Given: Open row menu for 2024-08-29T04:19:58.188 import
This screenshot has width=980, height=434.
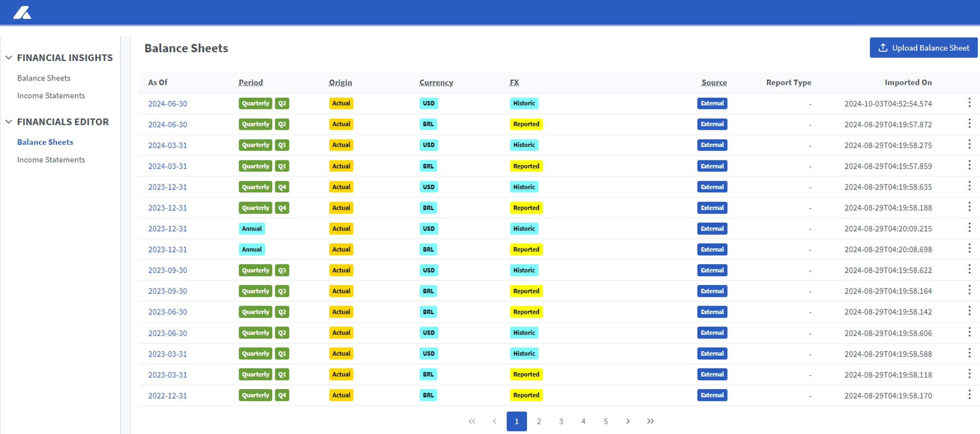Looking at the screenshot, I should (969, 207).
